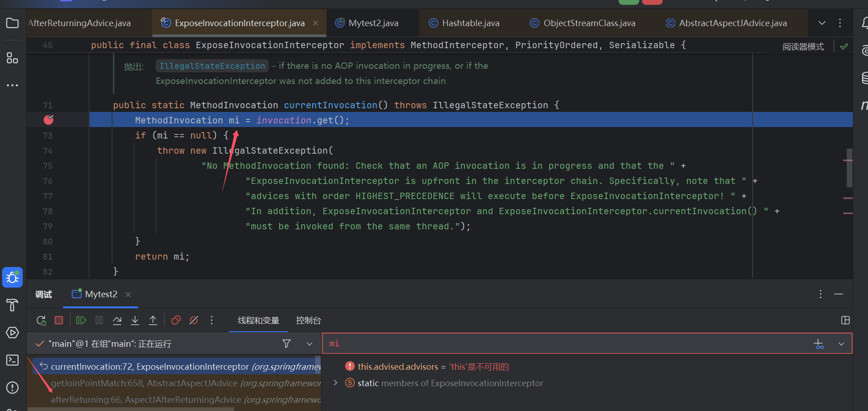Click line number 71 in gutter

coord(48,106)
